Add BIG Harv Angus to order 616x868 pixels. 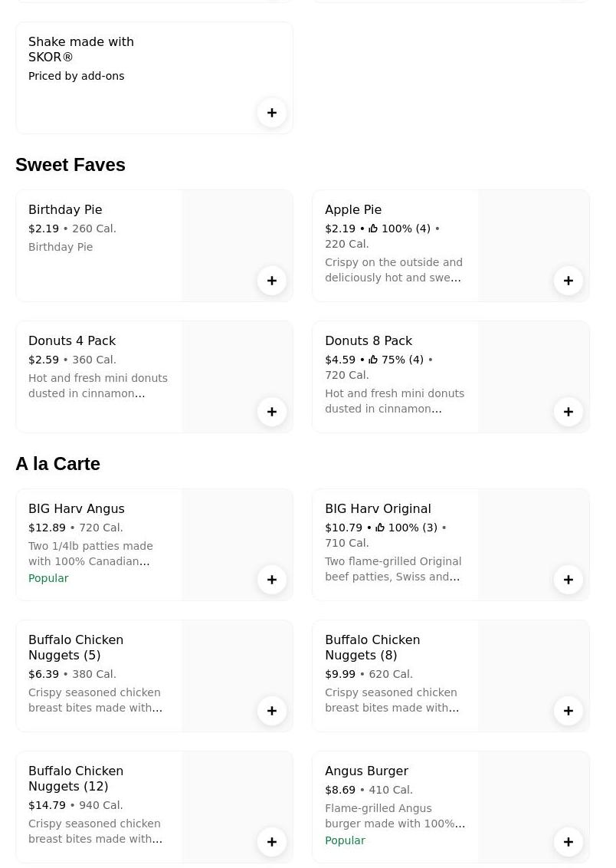tap(272, 580)
